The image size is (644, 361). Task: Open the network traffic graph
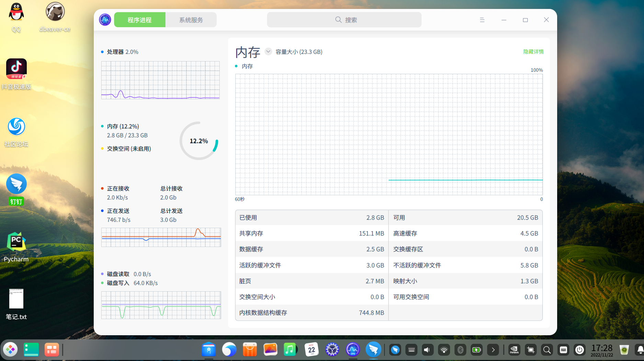click(161, 237)
